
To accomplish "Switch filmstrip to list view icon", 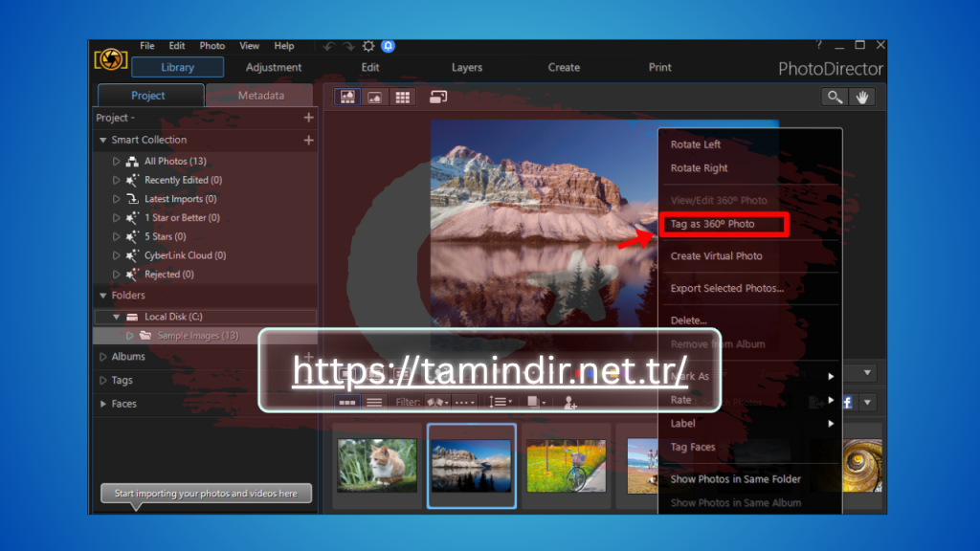I will tap(374, 403).
